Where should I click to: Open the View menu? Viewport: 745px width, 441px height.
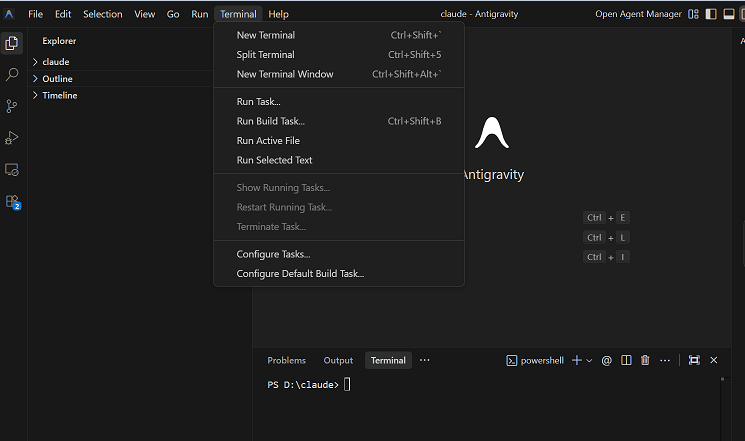tap(144, 14)
